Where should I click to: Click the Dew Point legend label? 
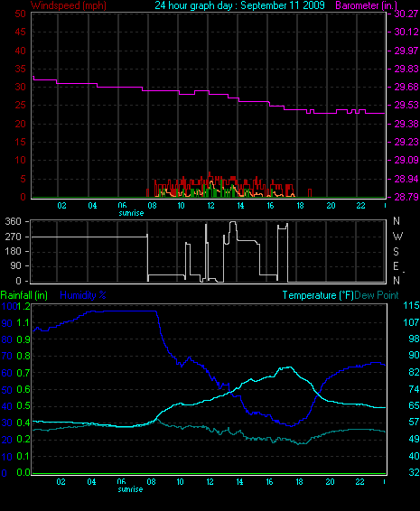tap(377, 295)
